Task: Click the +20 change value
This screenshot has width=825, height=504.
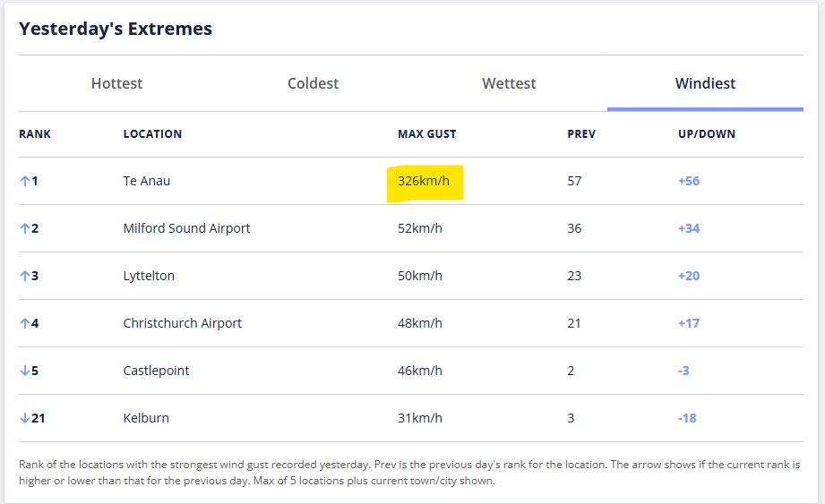Action: point(689,276)
